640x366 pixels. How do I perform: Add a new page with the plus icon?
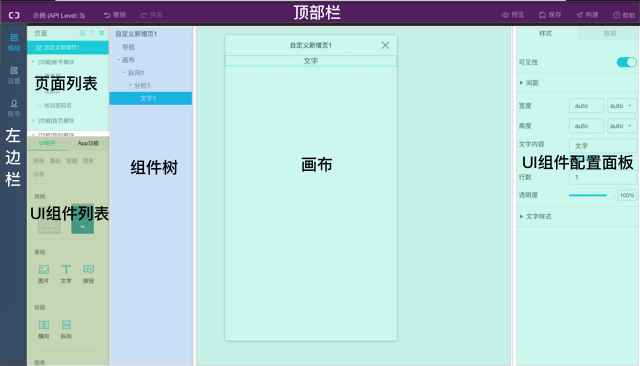(82, 33)
